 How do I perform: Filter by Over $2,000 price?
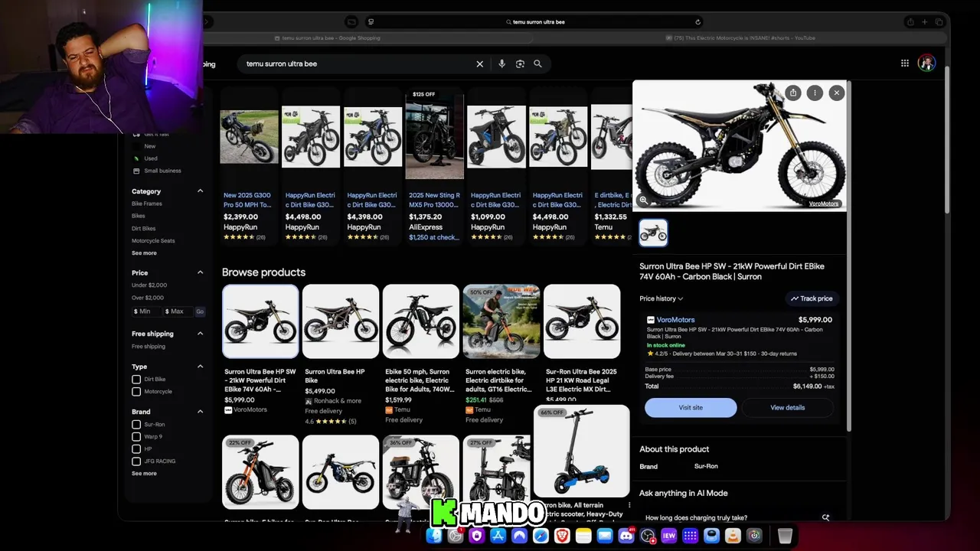pyautogui.click(x=148, y=298)
